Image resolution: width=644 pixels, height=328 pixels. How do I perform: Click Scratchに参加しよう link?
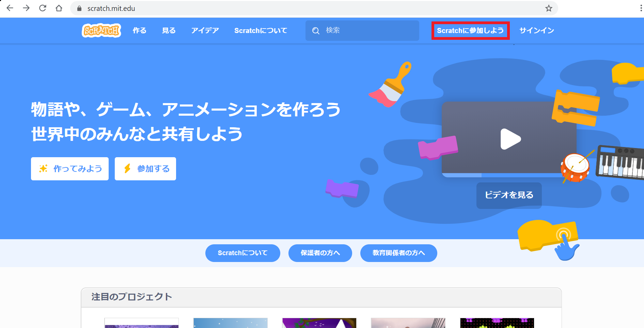[x=470, y=31]
